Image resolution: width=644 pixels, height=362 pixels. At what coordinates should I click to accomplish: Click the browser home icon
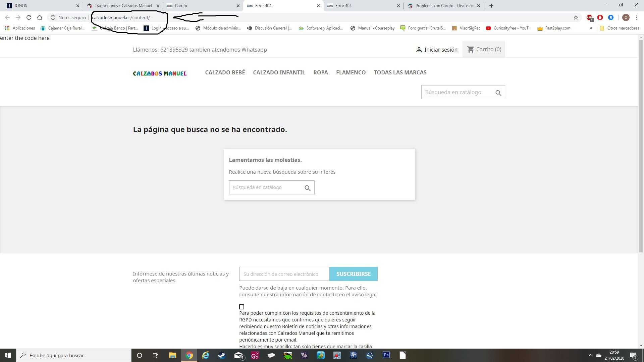[x=40, y=17]
